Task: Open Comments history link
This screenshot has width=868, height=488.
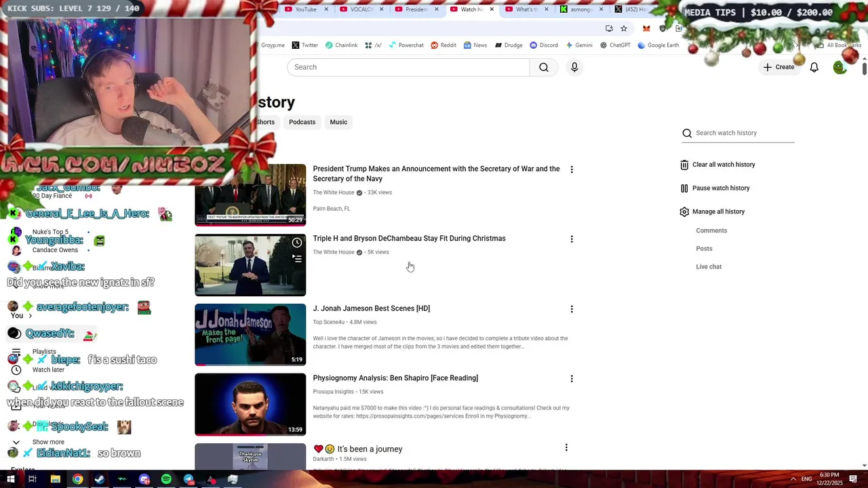Action: pyautogui.click(x=711, y=230)
